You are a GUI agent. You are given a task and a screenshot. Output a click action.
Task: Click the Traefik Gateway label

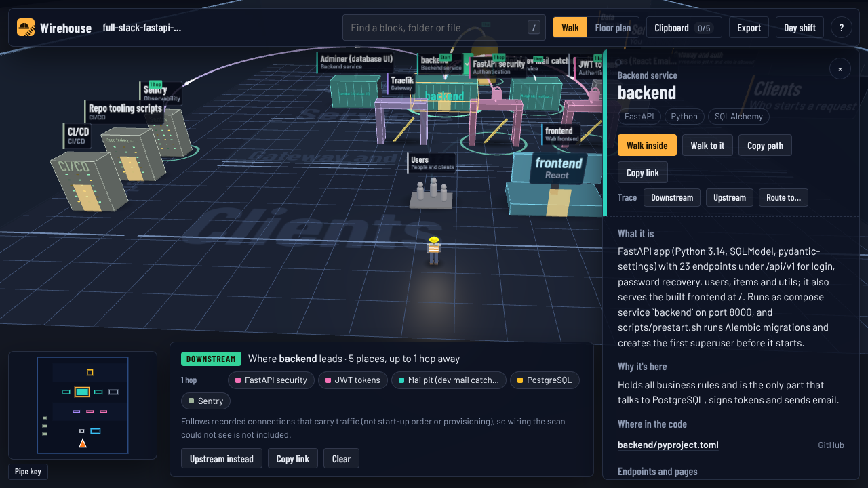click(401, 83)
